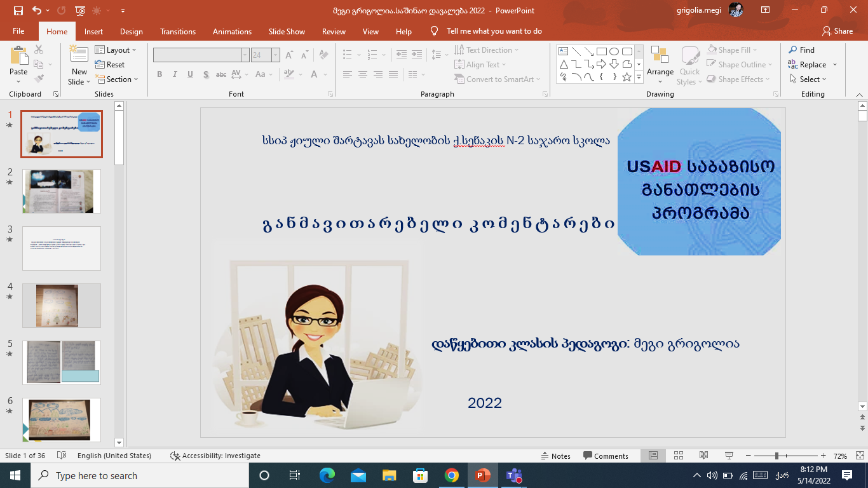
Task: Toggle Align Left paragraph button
Action: pos(348,74)
